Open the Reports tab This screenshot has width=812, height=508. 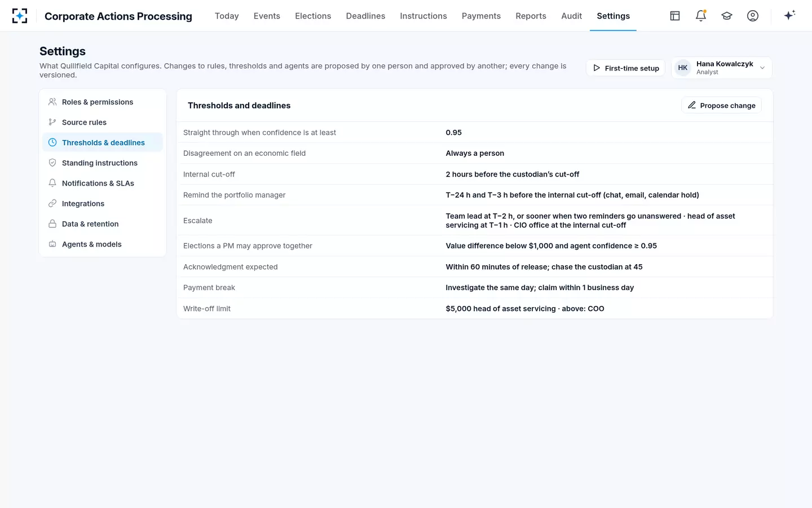pyautogui.click(x=531, y=16)
